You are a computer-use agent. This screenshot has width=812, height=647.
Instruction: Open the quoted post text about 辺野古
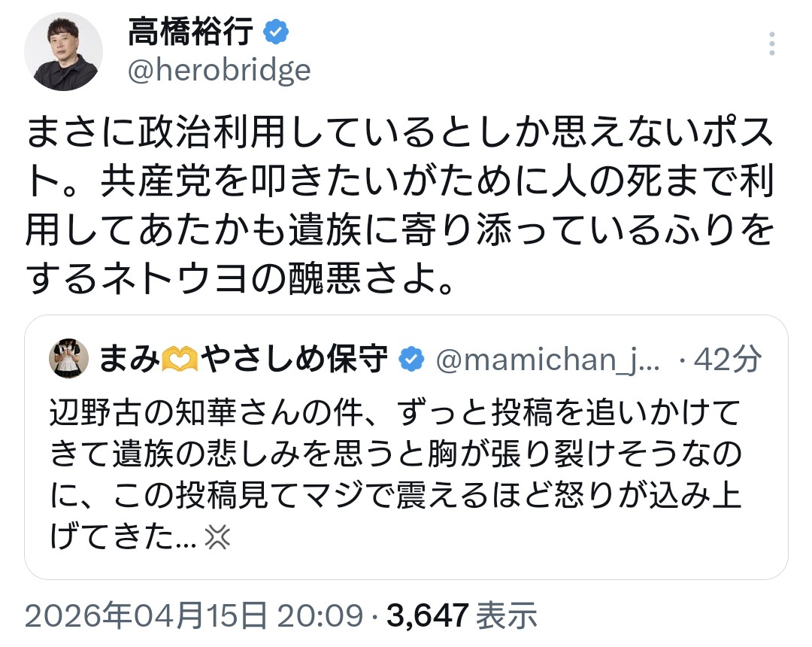coord(395,454)
